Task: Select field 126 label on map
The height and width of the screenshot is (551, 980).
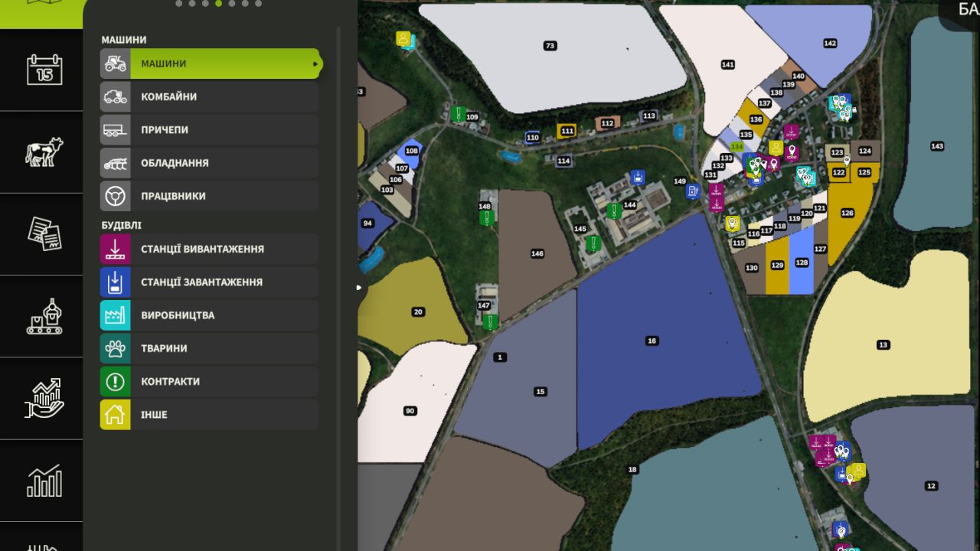Action: (x=847, y=214)
